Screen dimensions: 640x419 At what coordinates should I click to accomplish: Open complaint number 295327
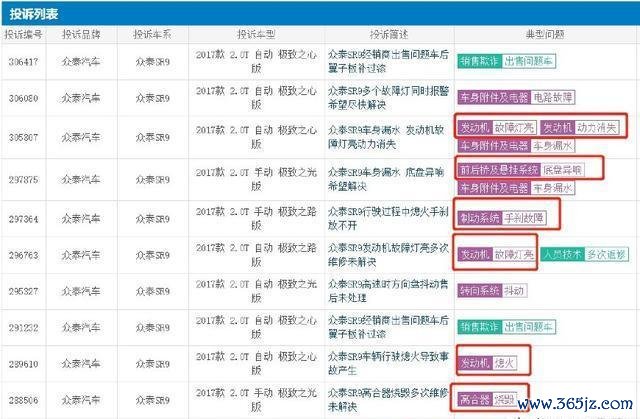click(23, 291)
